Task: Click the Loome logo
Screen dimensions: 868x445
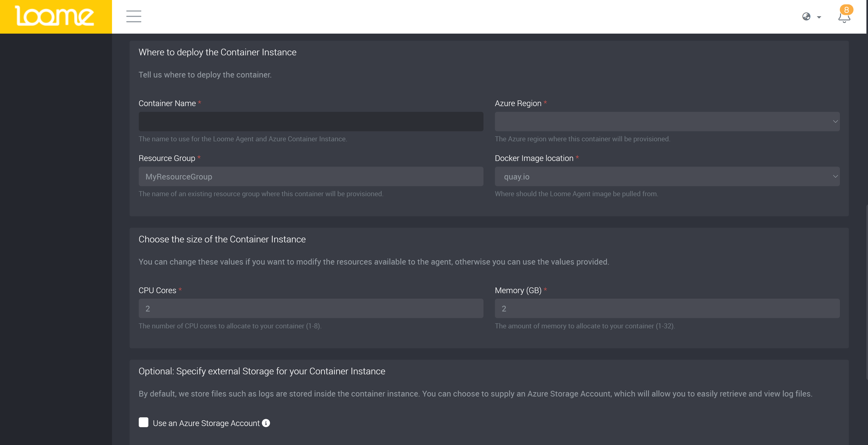Action: click(55, 16)
